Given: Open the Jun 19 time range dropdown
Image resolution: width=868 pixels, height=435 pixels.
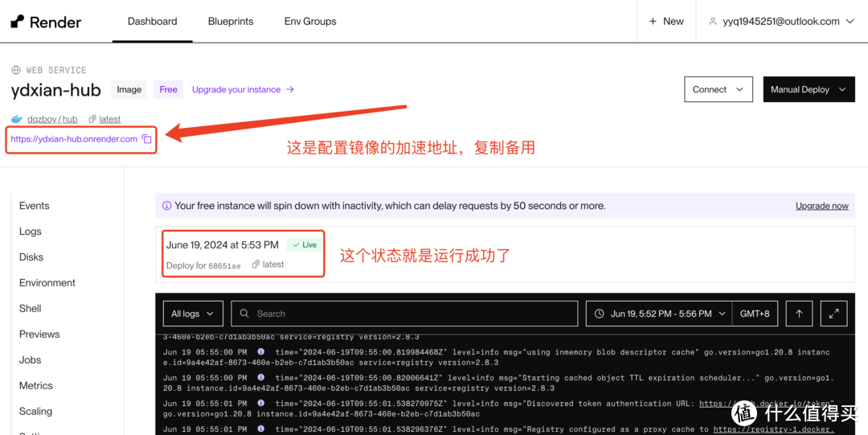Looking at the screenshot, I should pyautogui.click(x=659, y=314).
